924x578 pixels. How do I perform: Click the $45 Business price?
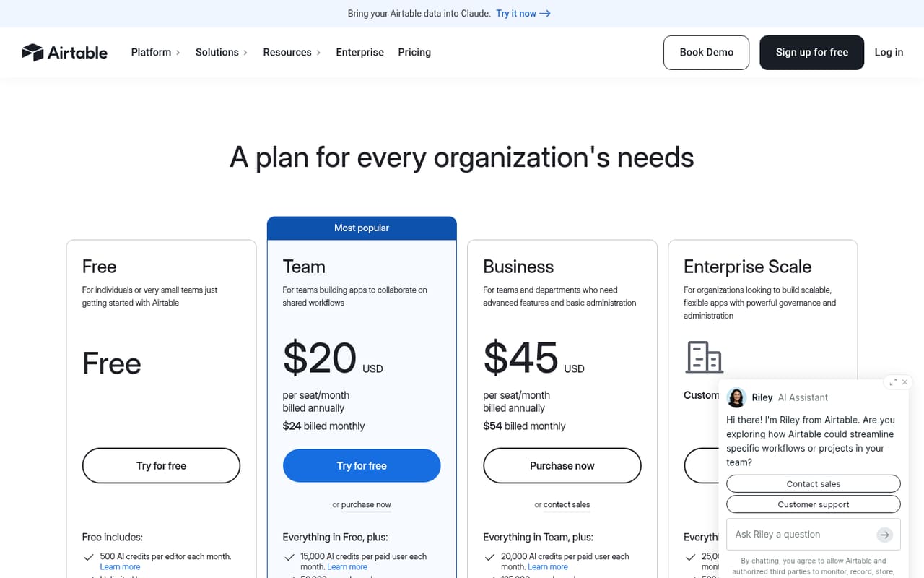pyautogui.click(x=520, y=358)
